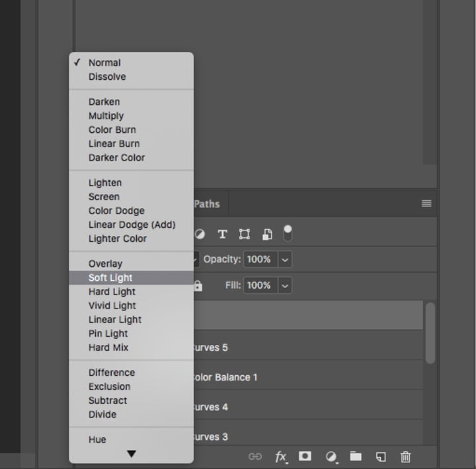476x469 pixels.
Task: Click the down arrow for more blend modes
Action: point(132,454)
